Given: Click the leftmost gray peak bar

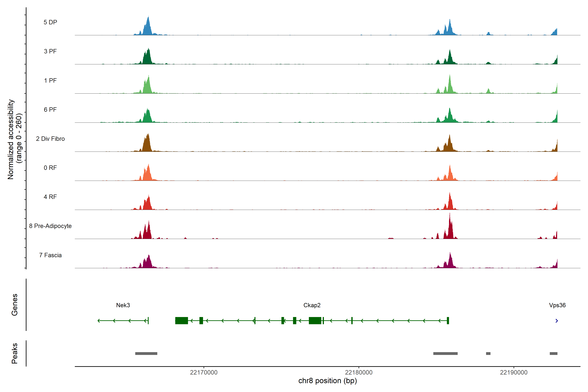Looking at the screenshot, I should tap(146, 353).
